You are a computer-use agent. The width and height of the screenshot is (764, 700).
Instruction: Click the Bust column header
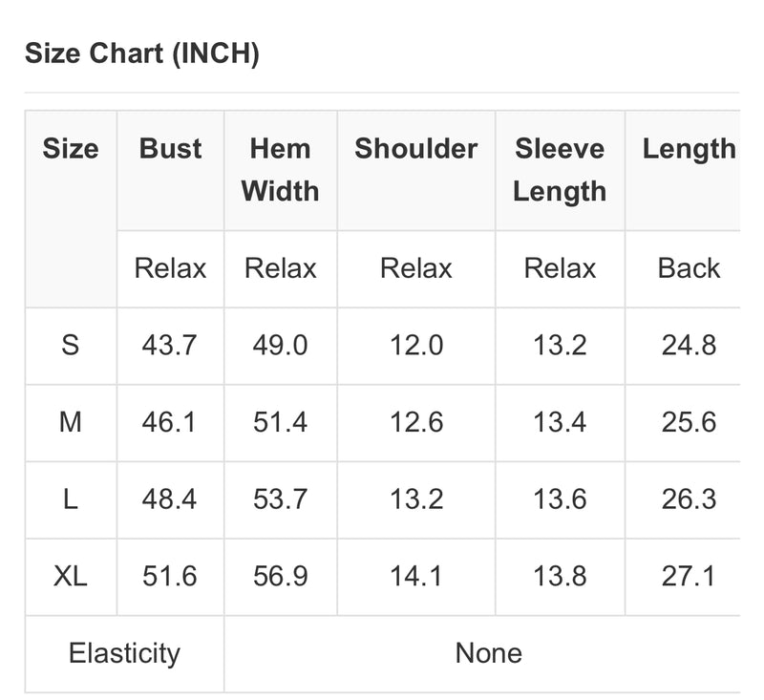pyautogui.click(x=170, y=149)
